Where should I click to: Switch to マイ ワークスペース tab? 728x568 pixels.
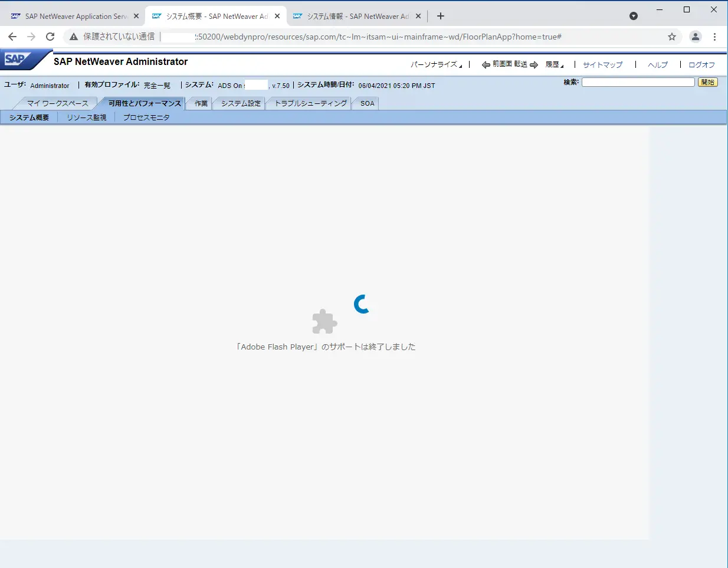[x=57, y=103]
